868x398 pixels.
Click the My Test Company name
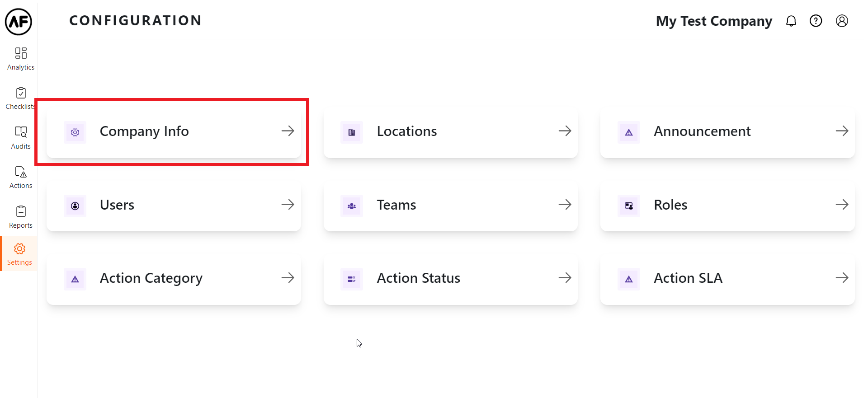click(x=714, y=21)
